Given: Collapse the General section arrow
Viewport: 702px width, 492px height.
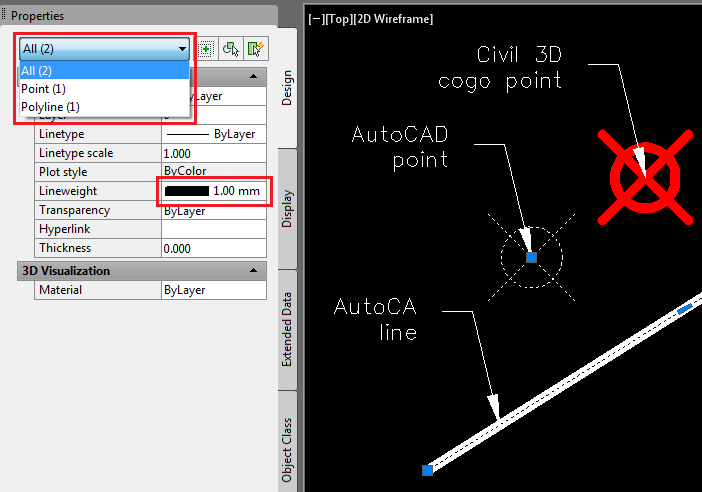Looking at the screenshot, I should pyautogui.click(x=253, y=76).
